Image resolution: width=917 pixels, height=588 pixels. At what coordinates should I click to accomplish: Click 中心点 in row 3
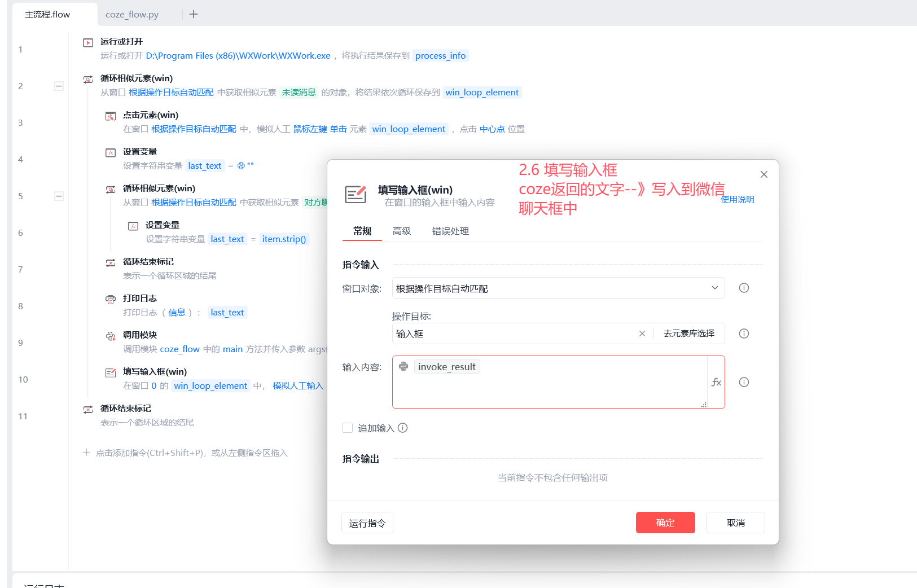click(492, 129)
